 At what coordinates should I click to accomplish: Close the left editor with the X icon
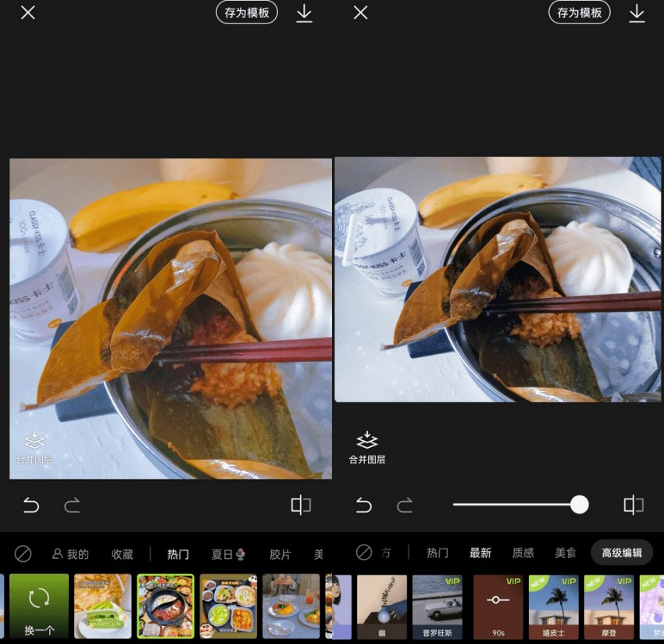tap(28, 13)
